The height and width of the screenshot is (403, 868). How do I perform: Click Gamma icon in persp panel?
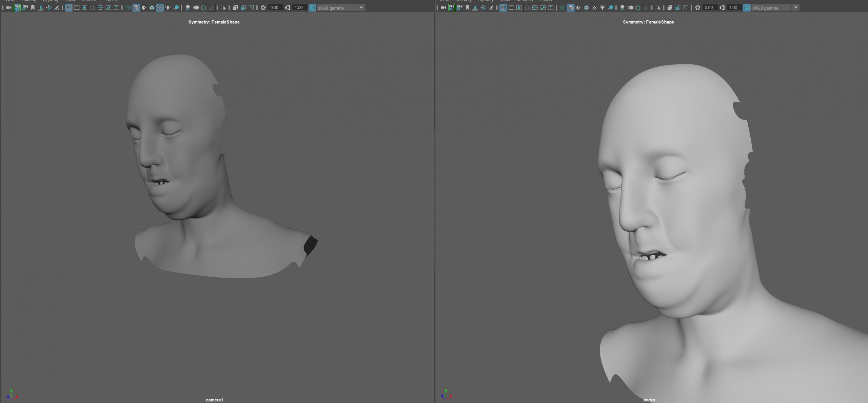coord(722,7)
